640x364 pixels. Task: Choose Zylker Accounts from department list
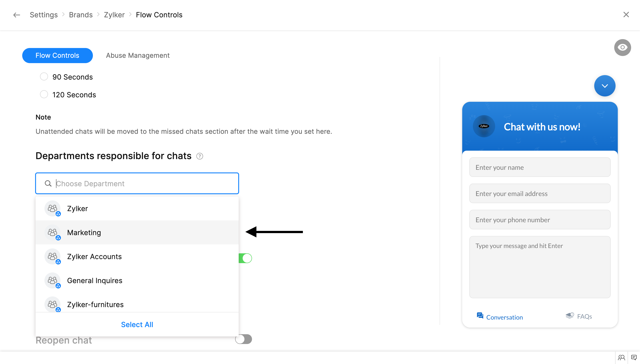pos(94,256)
